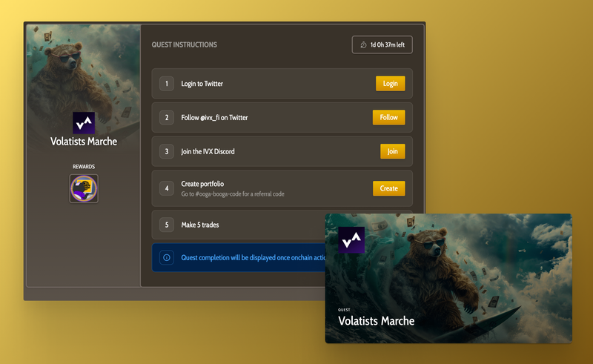
Task: Select the step 3 number badge
Action: point(167,151)
